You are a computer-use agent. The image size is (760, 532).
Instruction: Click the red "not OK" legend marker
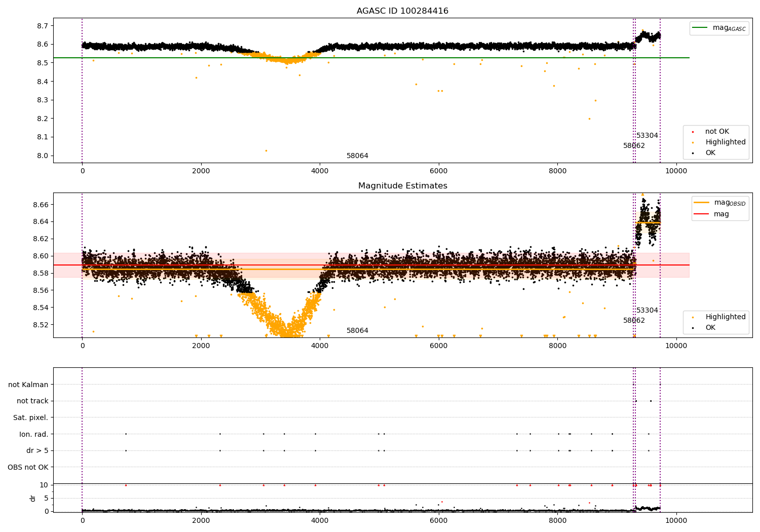(x=693, y=132)
